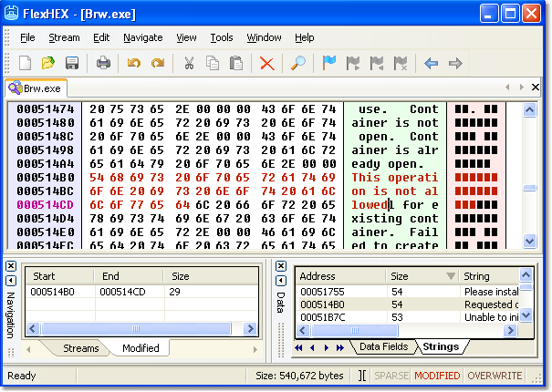The width and height of the screenshot is (552, 392).
Task: Go to the previous bookmark flag icon
Action: tap(376, 64)
